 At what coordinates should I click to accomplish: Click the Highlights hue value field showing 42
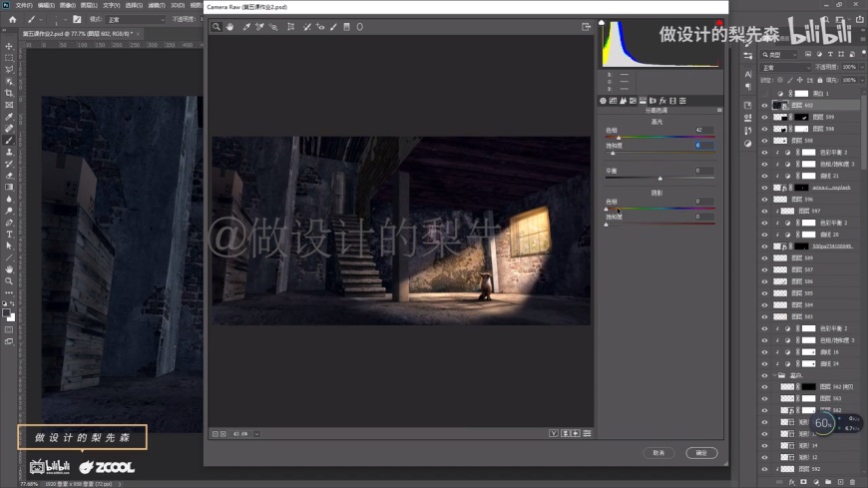click(704, 130)
